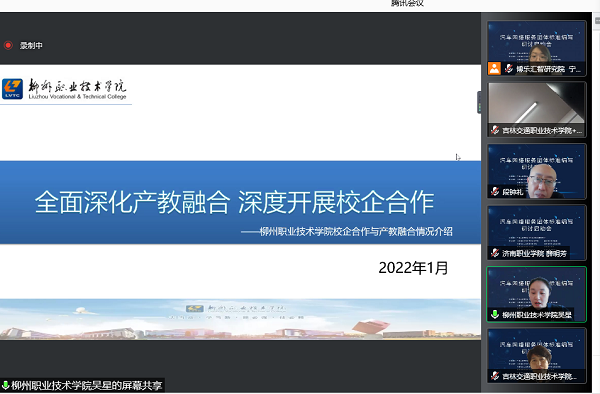Click muted mic icon beside 博乐汇智研究院
Viewport: 600px width, 394px height.
tap(509, 69)
